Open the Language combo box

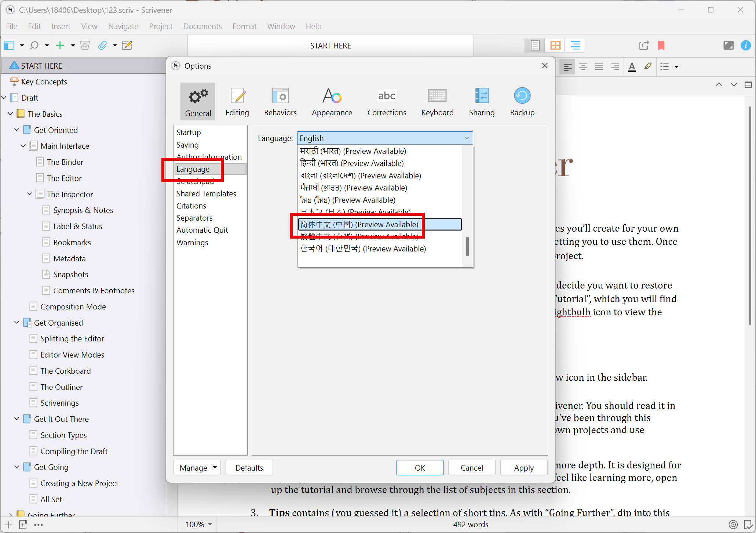tap(384, 138)
